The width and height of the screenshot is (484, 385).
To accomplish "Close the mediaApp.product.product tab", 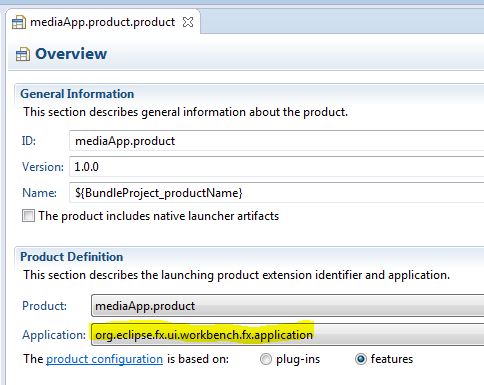I will tap(188, 22).
